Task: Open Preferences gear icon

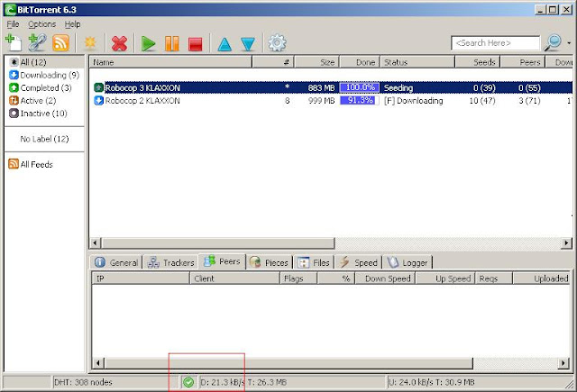Action: (x=277, y=43)
